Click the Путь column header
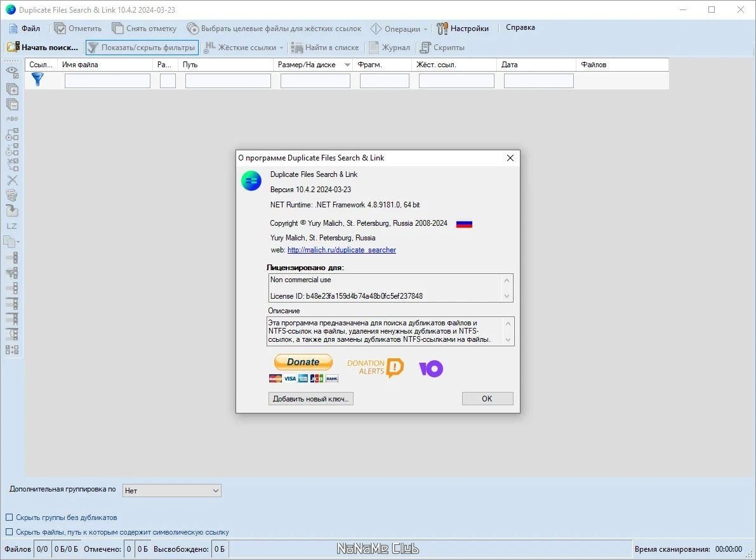 tap(225, 65)
